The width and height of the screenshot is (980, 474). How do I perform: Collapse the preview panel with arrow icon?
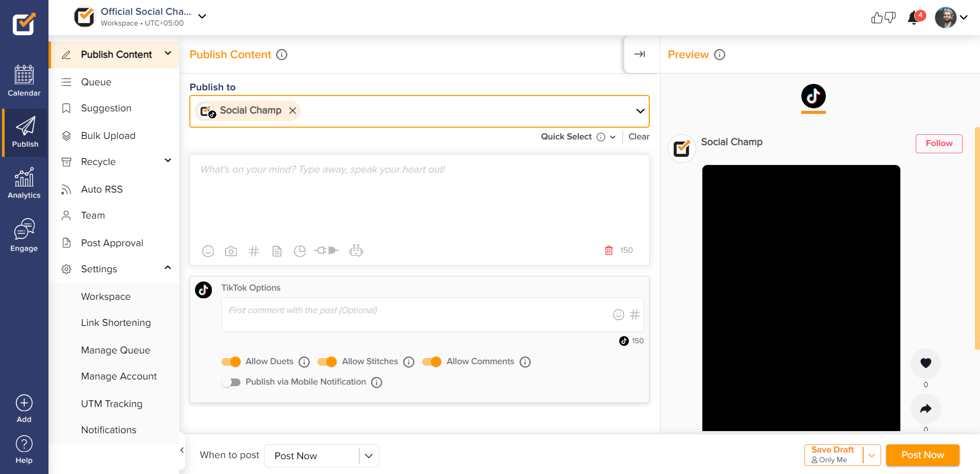pos(640,54)
